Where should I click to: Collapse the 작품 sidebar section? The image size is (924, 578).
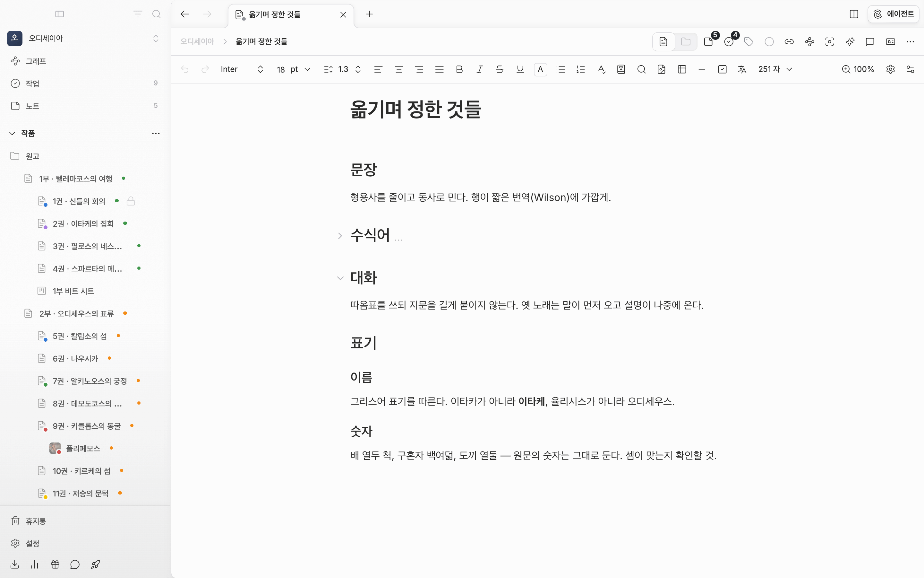coord(12,133)
